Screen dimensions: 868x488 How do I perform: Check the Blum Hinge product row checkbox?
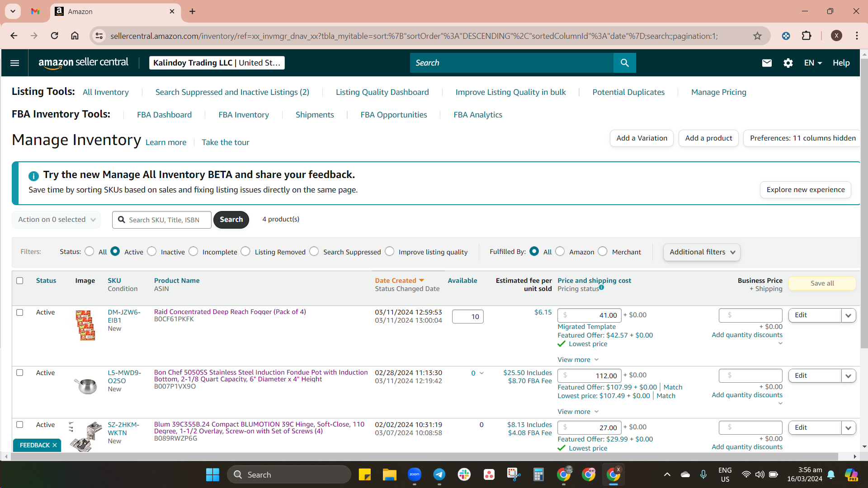20,425
